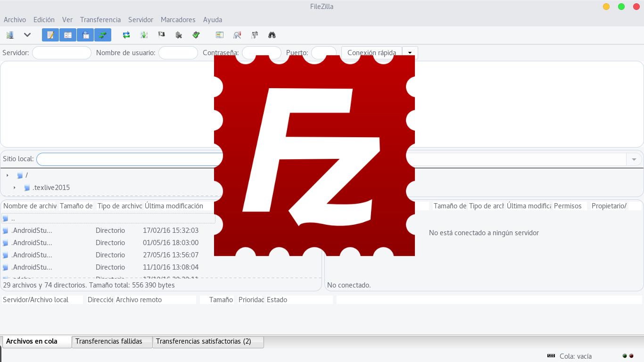This screenshot has height=362, width=644.
Task: Click the 'Cola: vacía' status text
Action: (x=576, y=356)
